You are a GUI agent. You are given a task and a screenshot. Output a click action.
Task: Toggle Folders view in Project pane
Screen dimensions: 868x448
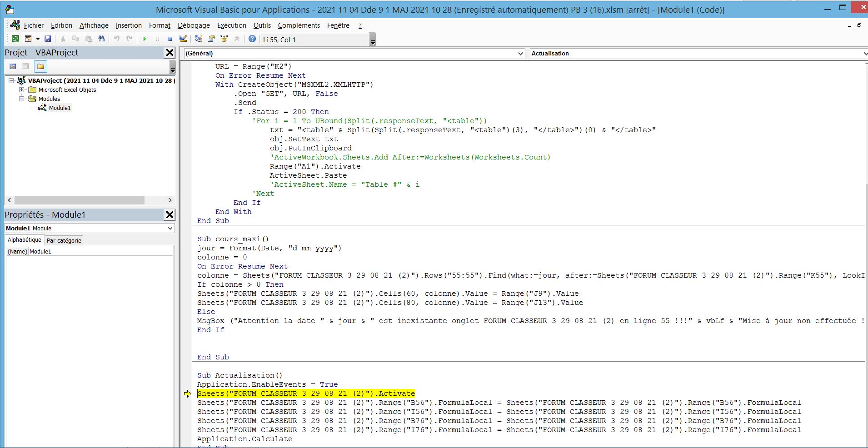(x=41, y=67)
